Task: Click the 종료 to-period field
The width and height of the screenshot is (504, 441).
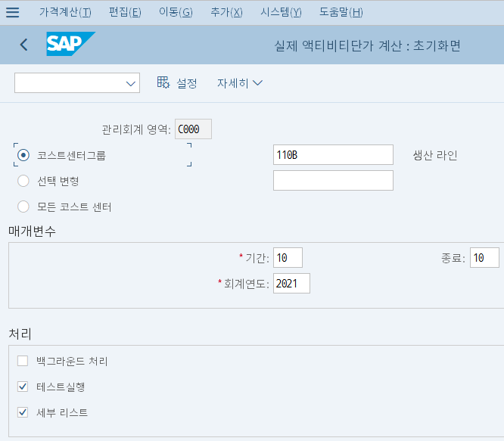Action: [x=484, y=258]
